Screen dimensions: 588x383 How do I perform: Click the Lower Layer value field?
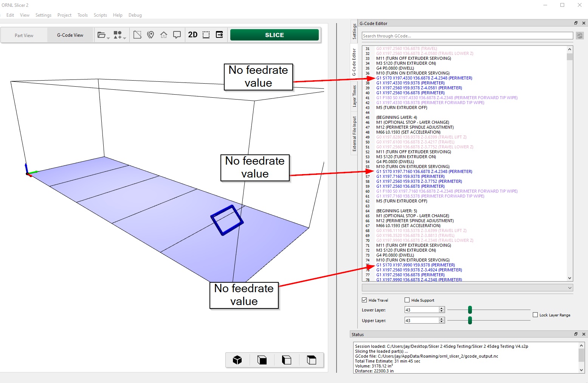(x=421, y=310)
